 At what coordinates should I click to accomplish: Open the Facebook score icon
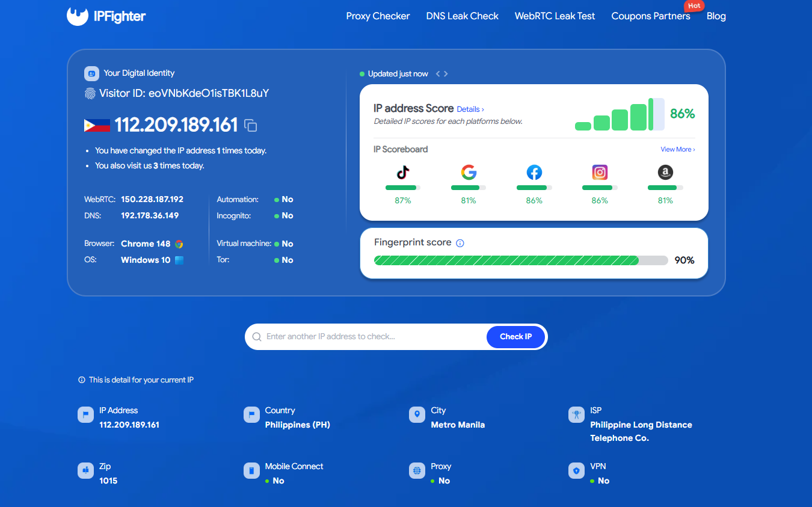534,173
